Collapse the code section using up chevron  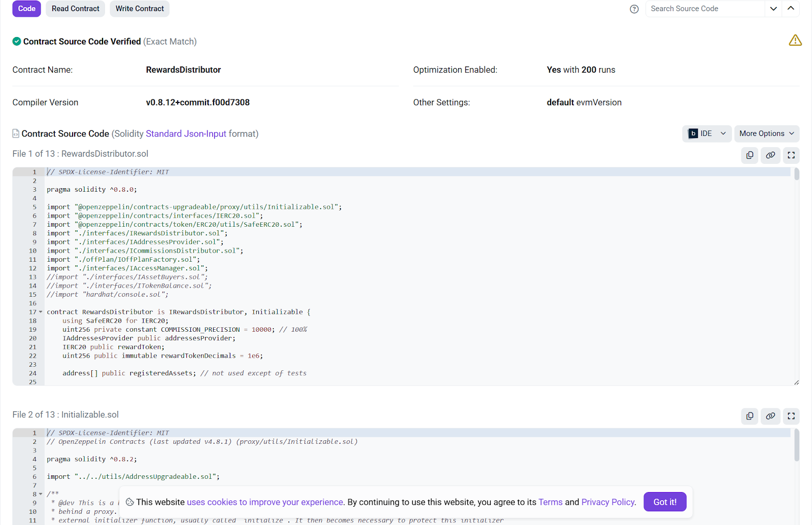[x=791, y=9]
